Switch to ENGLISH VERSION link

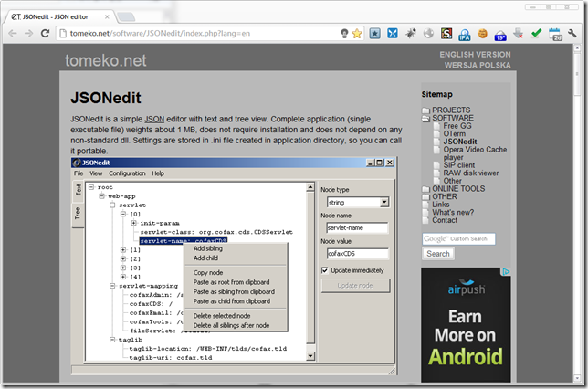[475, 55]
